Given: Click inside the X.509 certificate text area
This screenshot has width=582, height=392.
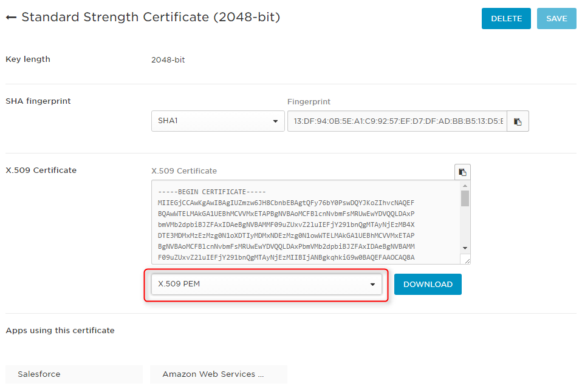Looking at the screenshot, I should click(x=306, y=222).
